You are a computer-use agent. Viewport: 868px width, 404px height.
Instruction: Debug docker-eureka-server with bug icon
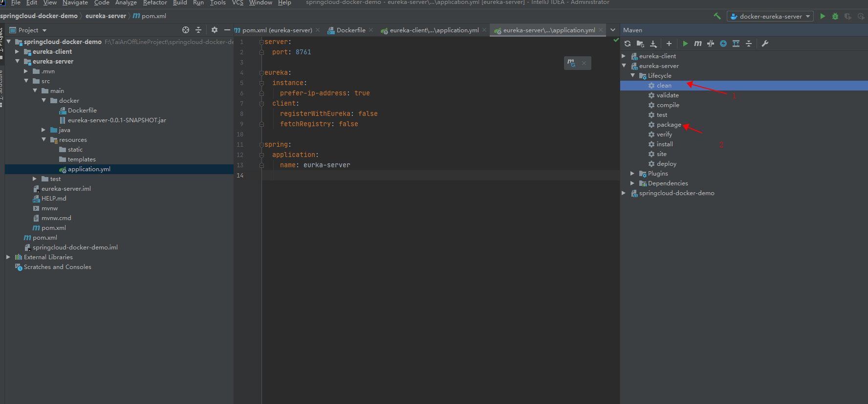pyautogui.click(x=835, y=16)
